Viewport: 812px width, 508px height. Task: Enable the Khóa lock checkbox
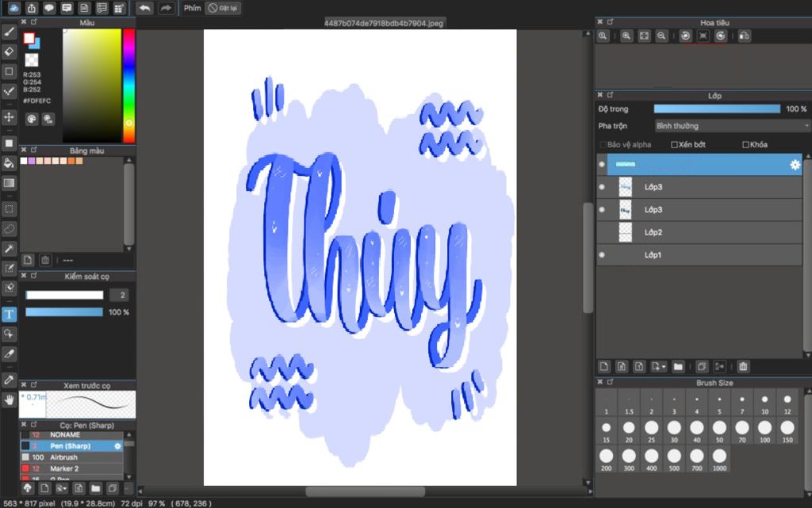tap(745, 145)
